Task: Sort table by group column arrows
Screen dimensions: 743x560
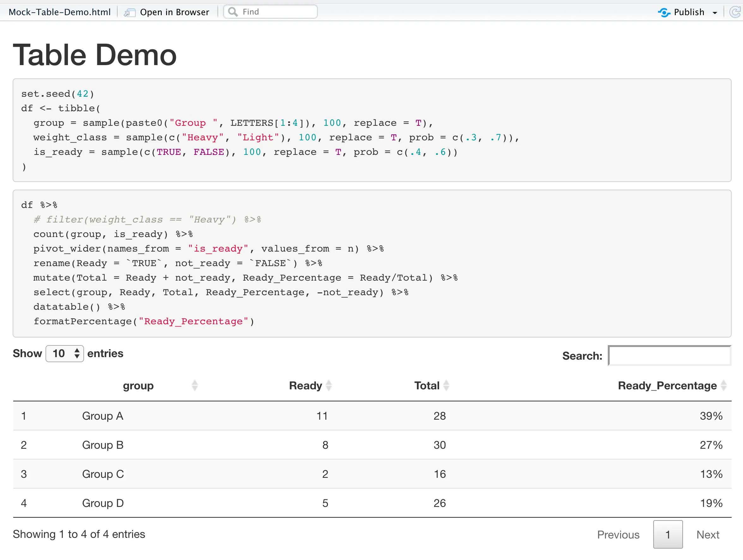Action: pos(195,386)
